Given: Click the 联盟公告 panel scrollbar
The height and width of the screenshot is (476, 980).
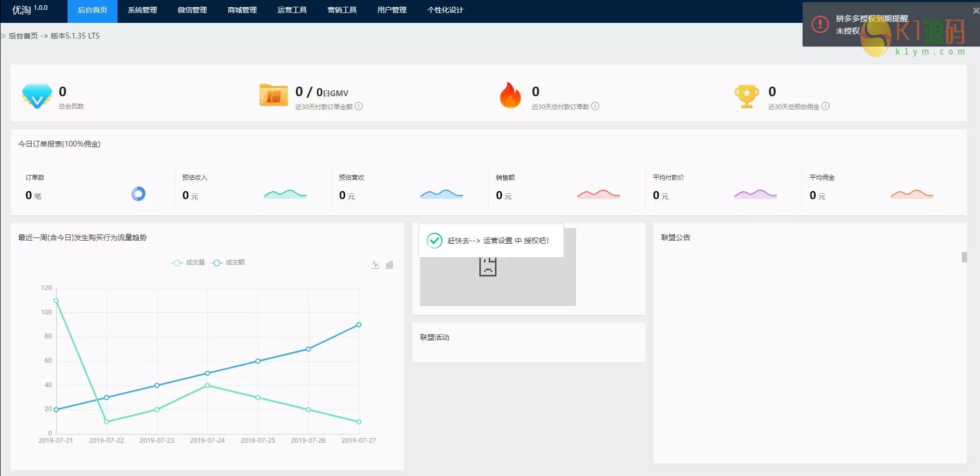Looking at the screenshot, I should (x=964, y=257).
